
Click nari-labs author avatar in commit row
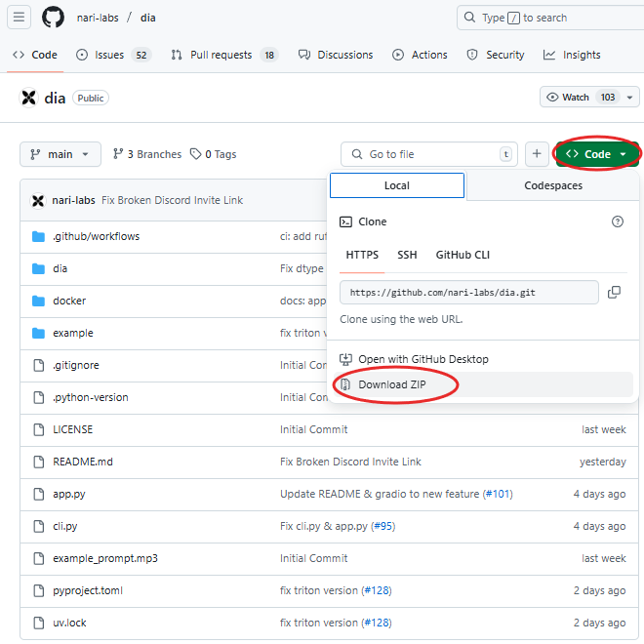[x=38, y=200]
